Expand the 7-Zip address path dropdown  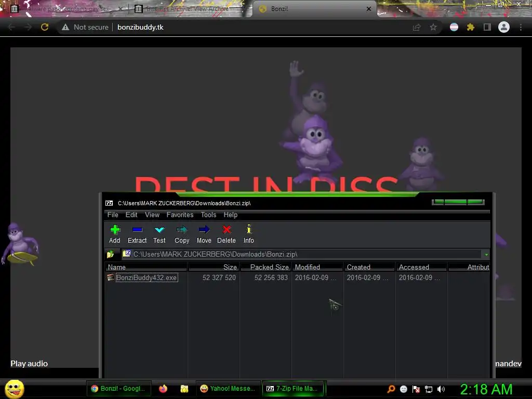(x=486, y=255)
